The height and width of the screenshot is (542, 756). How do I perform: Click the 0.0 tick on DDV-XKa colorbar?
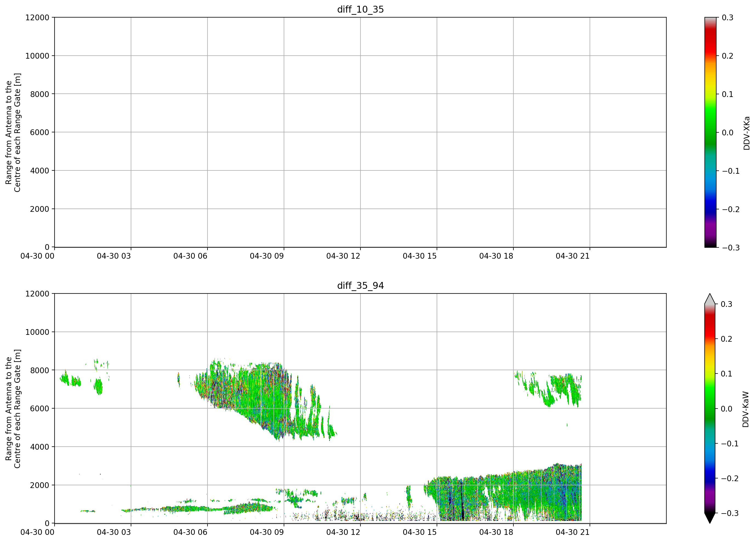(728, 132)
